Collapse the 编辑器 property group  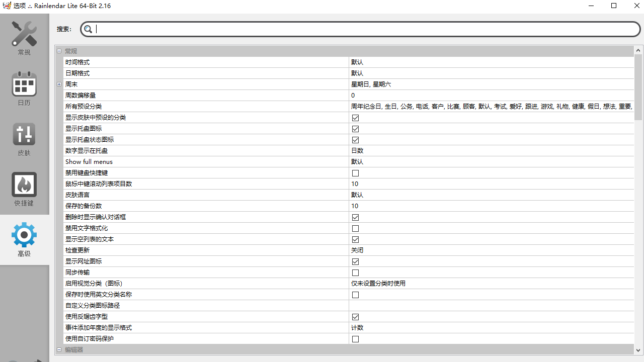pos(59,350)
